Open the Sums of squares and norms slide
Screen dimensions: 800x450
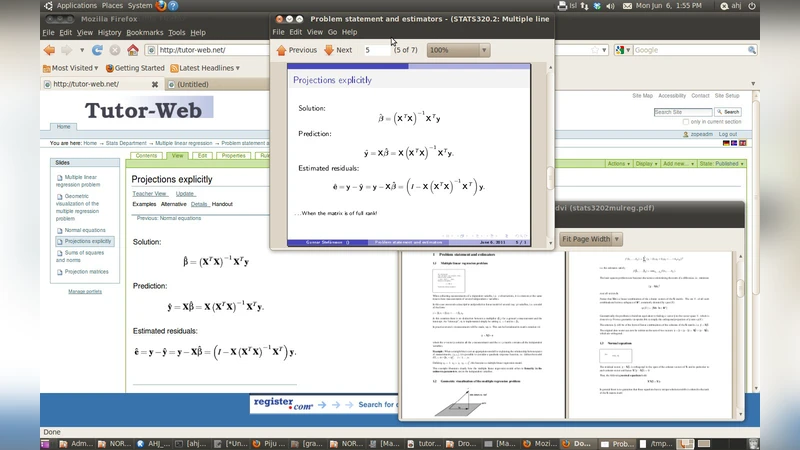[x=82, y=257]
